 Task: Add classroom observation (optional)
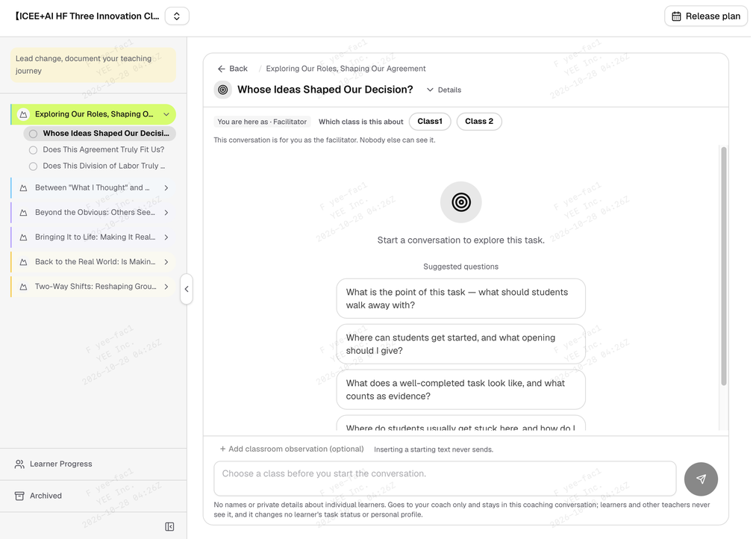[292, 449]
